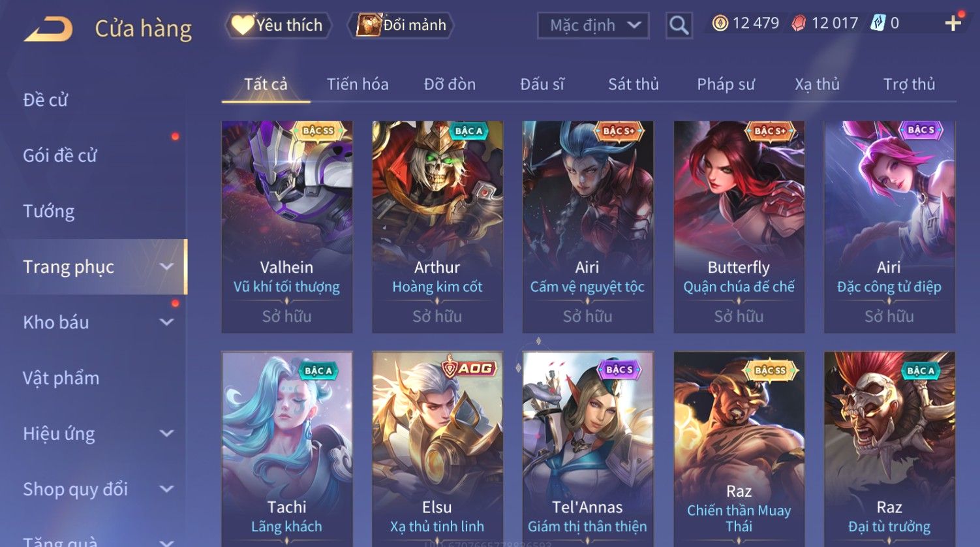Switch to the Sát thủ tab
This screenshot has height=547, width=980.
tap(633, 84)
